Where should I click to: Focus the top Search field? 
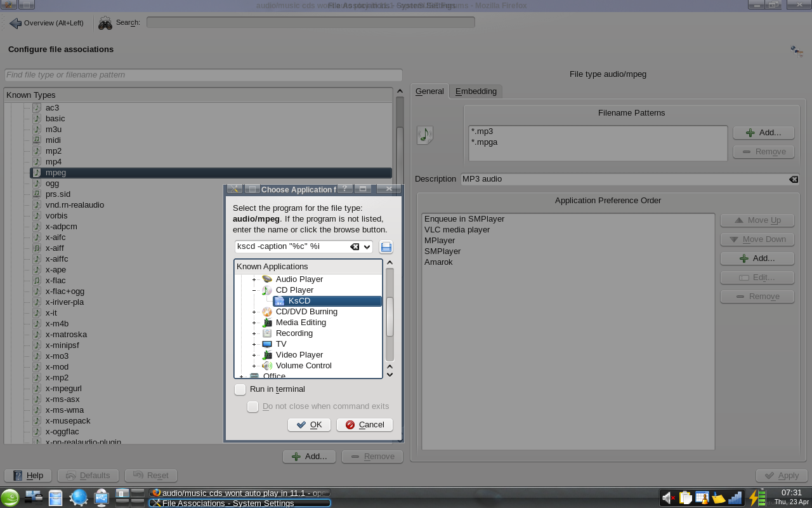tap(311, 22)
